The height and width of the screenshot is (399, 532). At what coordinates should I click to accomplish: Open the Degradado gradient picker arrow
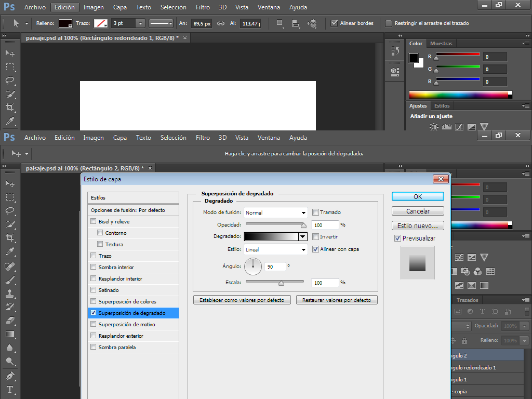[x=303, y=236]
